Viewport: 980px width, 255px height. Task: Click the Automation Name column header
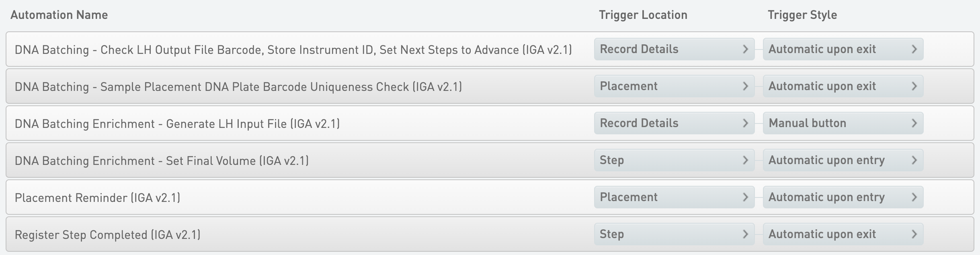click(59, 15)
